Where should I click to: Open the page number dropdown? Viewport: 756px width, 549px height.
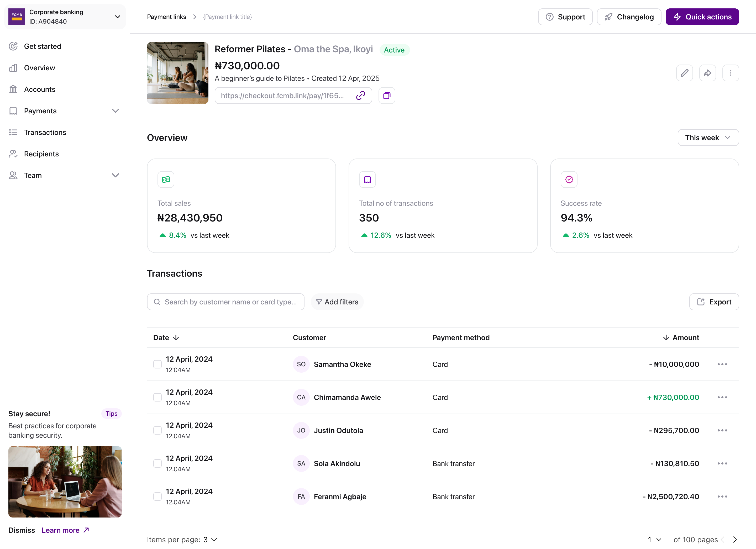[x=654, y=539]
